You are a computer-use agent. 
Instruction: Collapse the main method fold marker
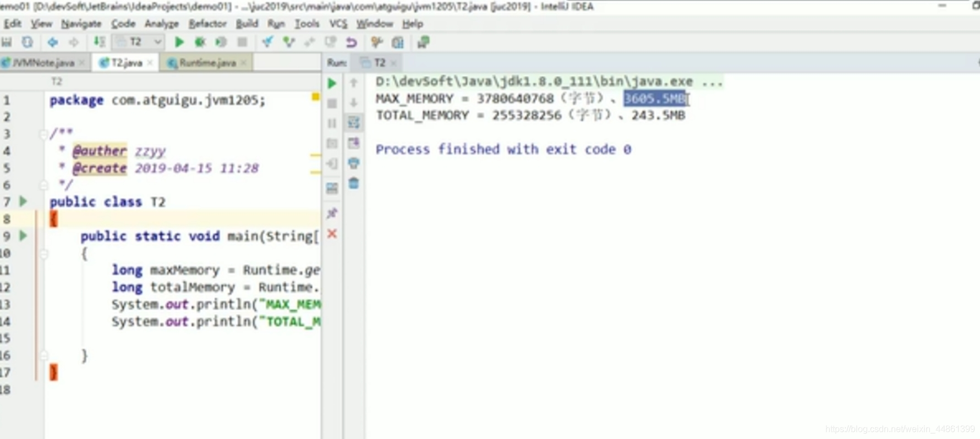(45, 254)
